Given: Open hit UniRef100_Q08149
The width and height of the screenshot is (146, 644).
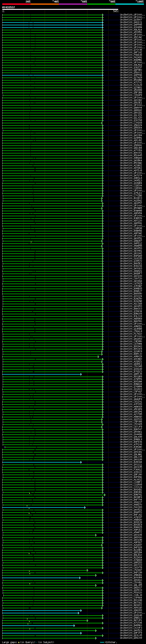Looking at the screenshot, I should tap(131, 369).
